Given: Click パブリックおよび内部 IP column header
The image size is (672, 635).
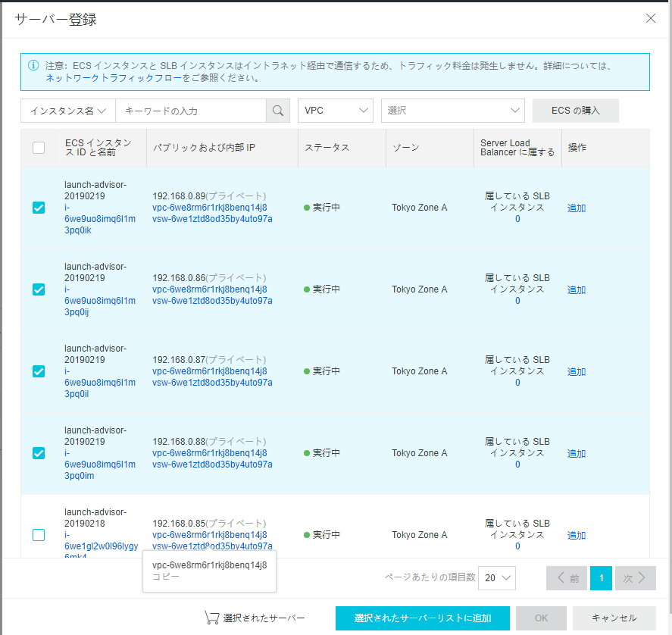Looking at the screenshot, I should tap(204, 148).
